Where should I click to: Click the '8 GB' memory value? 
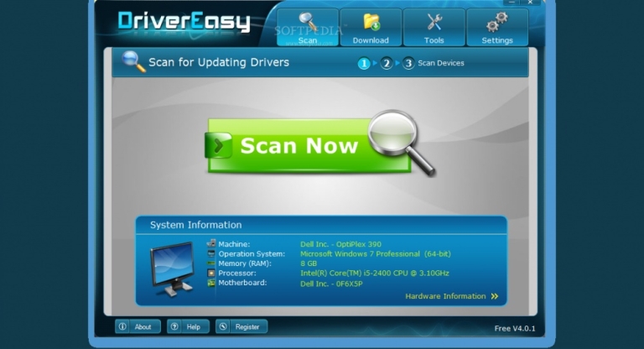[309, 263]
